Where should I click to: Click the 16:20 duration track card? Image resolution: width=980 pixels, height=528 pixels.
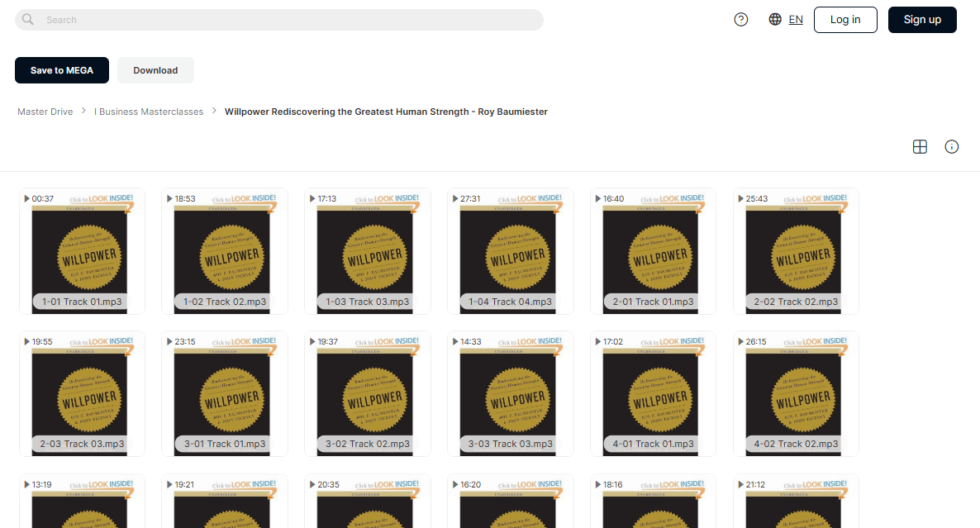coord(511,501)
